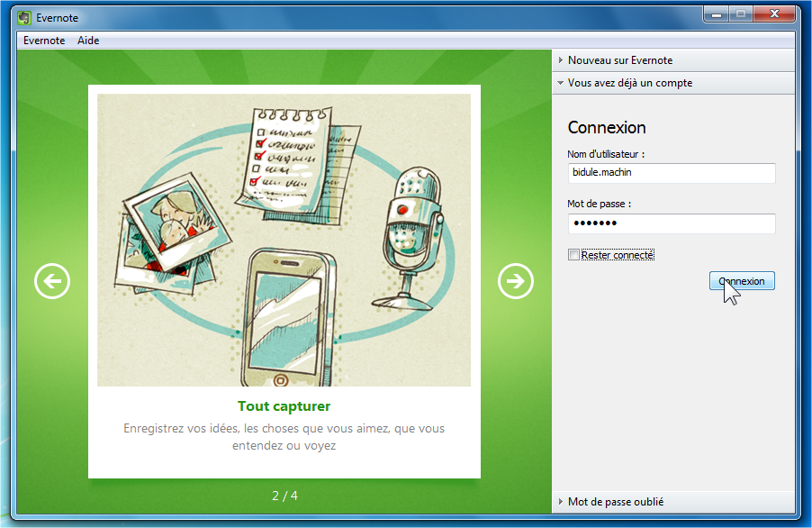
Task: Open the Evernote menu
Action: [x=43, y=41]
